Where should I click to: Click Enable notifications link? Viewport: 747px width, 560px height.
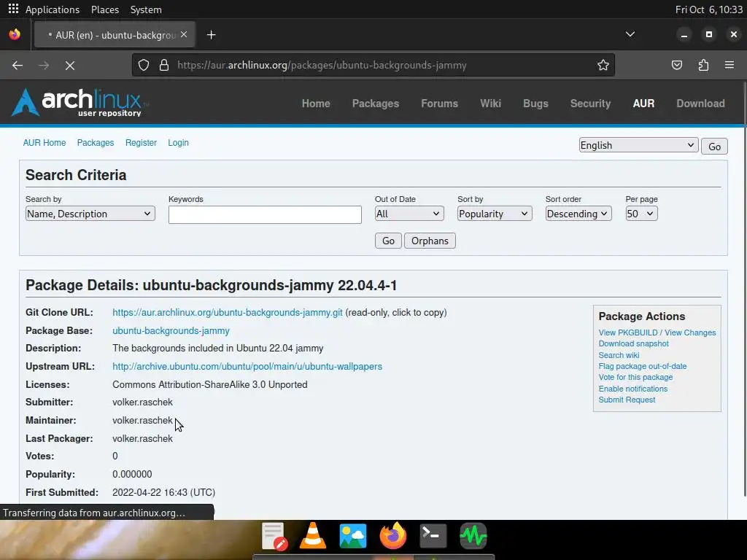pos(632,389)
